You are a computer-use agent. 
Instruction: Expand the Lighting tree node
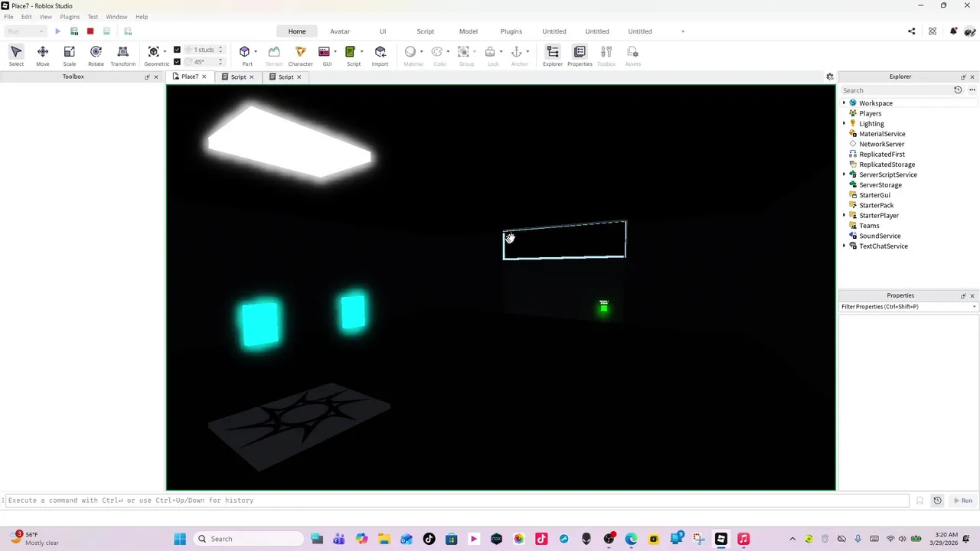844,124
